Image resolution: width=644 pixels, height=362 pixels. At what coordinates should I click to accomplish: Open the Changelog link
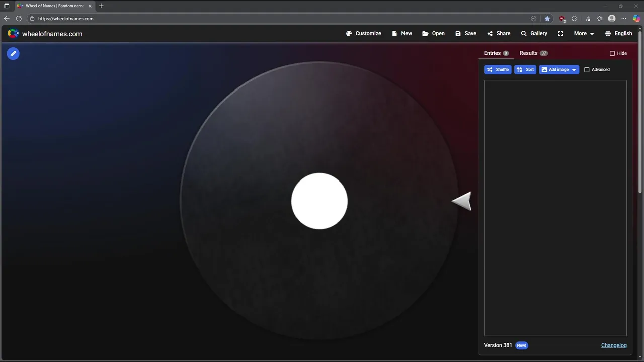pyautogui.click(x=614, y=345)
